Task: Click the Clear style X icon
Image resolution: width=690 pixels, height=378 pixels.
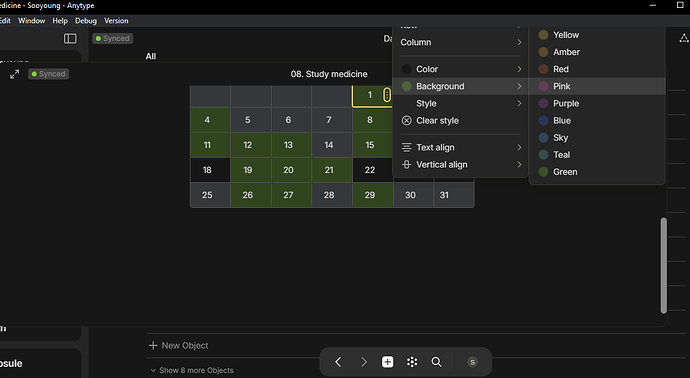Action: click(x=407, y=121)
